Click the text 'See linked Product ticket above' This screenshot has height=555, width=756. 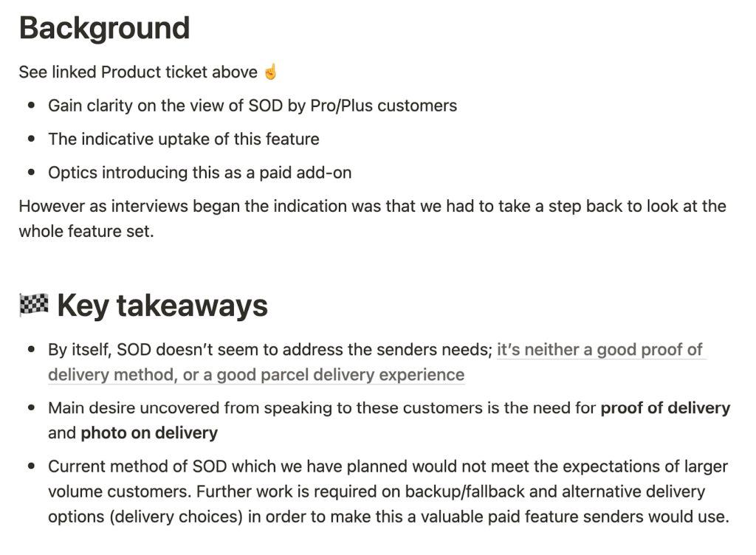138,72
